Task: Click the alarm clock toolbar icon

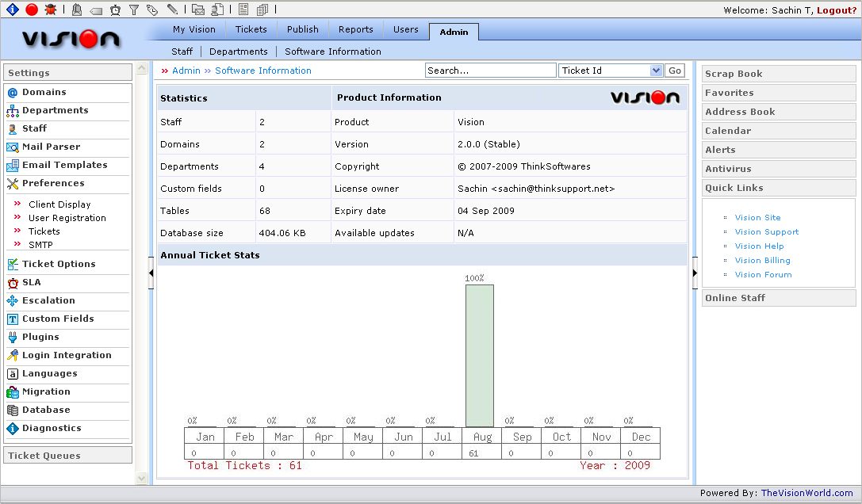Action: (116, 10)
